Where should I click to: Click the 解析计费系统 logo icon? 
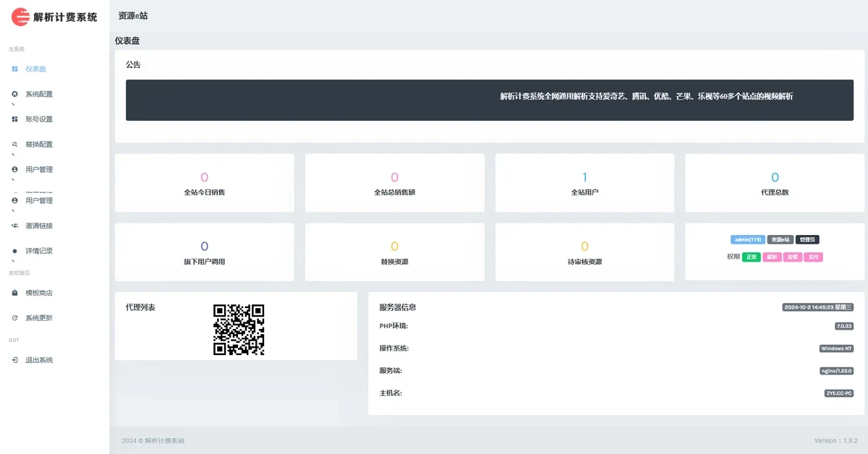pyautogui.click(x=21, y=17)
